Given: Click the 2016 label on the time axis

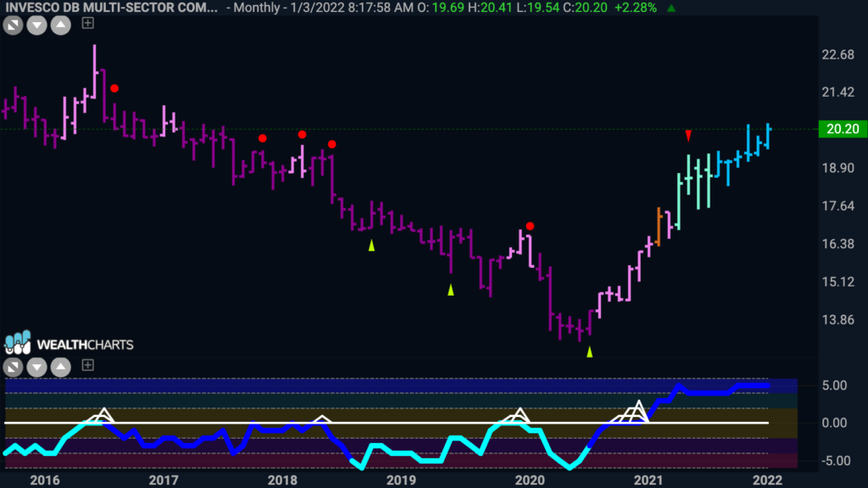Looking at the screenshot, I should 45,480.
